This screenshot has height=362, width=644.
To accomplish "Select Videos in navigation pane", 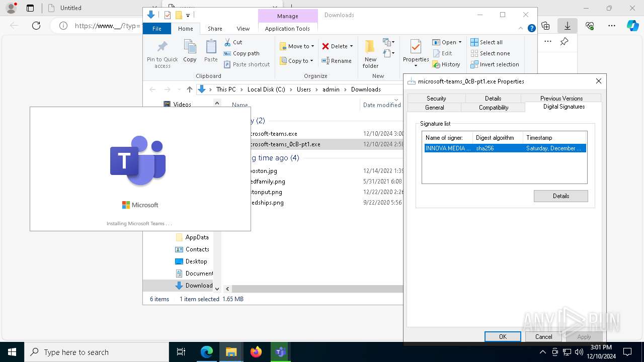I will point(178,105).
